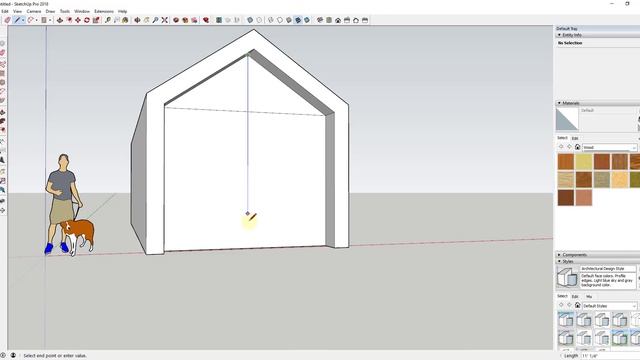
Task: Select the Line pencil tool
Action: 17,20
